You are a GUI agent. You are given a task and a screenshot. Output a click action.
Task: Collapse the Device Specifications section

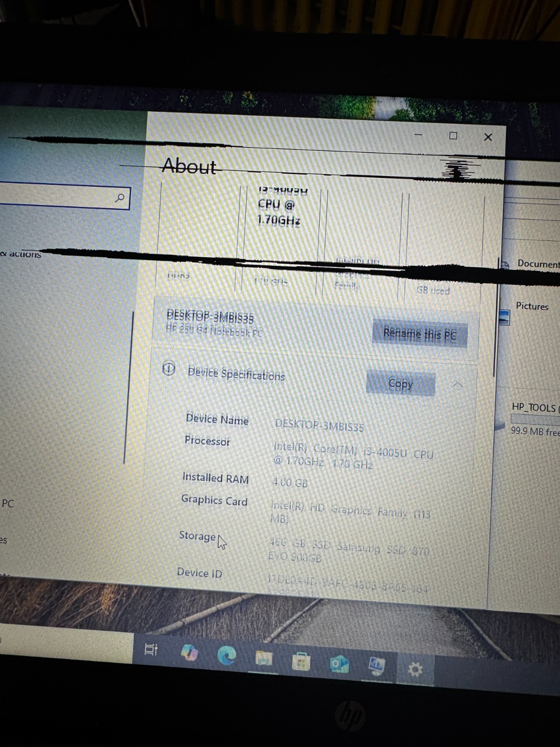[458, 385]
